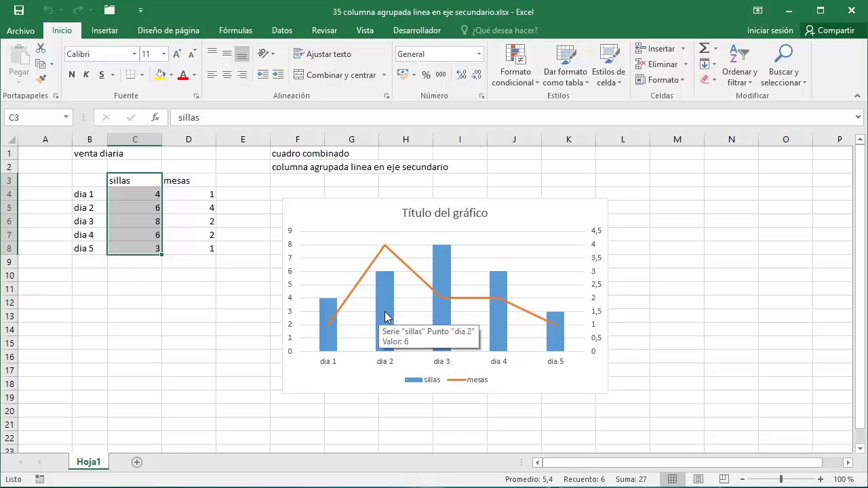Switch to the Desarrollador tab

pyautogui.click(x=417, y=30)
